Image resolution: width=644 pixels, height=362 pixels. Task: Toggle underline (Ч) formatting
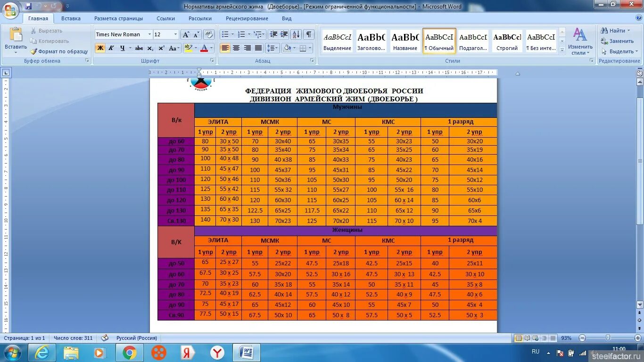tap(123, 48)
